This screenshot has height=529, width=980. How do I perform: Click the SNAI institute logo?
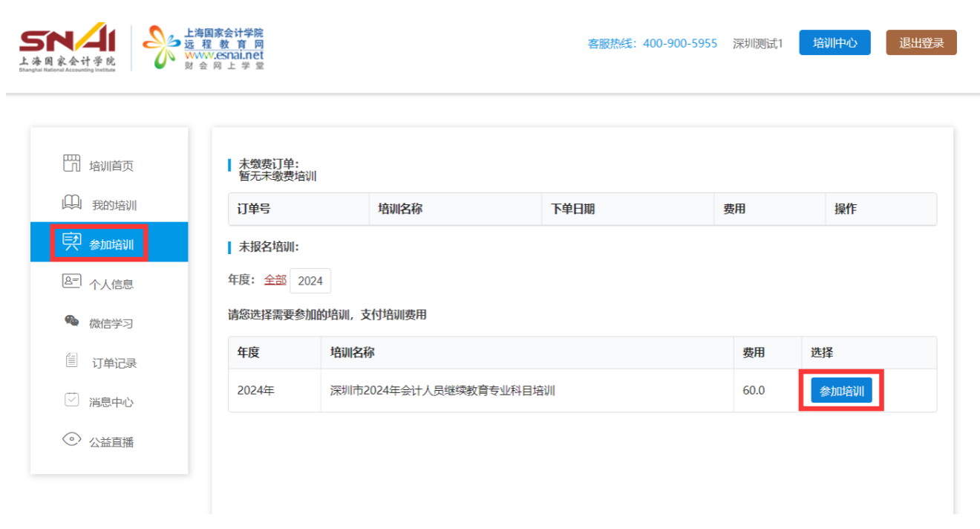68,48
